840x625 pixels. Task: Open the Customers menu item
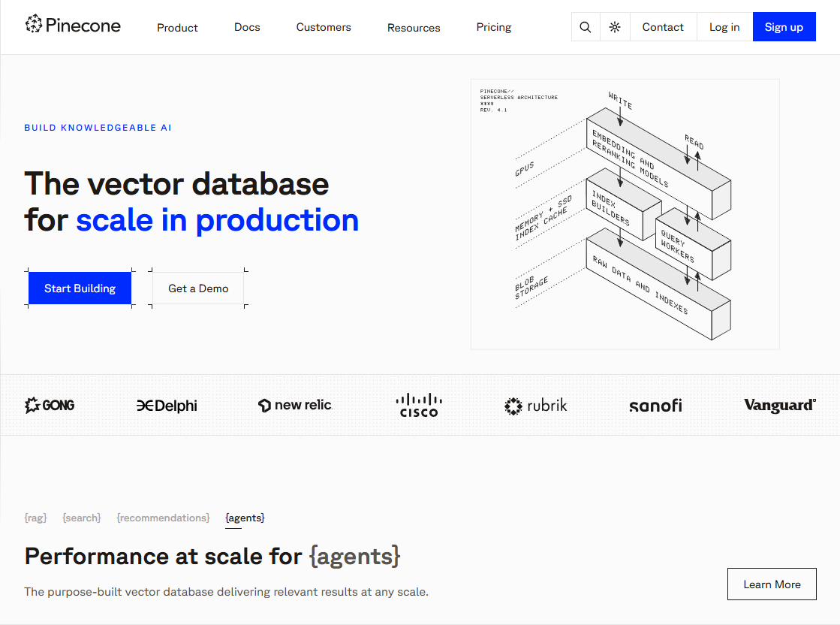pyautogui.click(x=324, y=27)
